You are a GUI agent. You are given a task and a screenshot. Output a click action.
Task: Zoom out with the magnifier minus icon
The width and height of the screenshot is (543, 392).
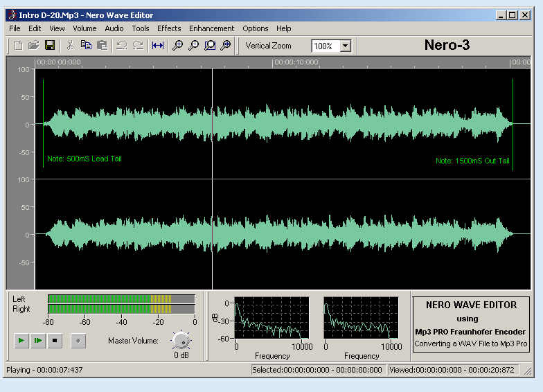coord(194,46)
